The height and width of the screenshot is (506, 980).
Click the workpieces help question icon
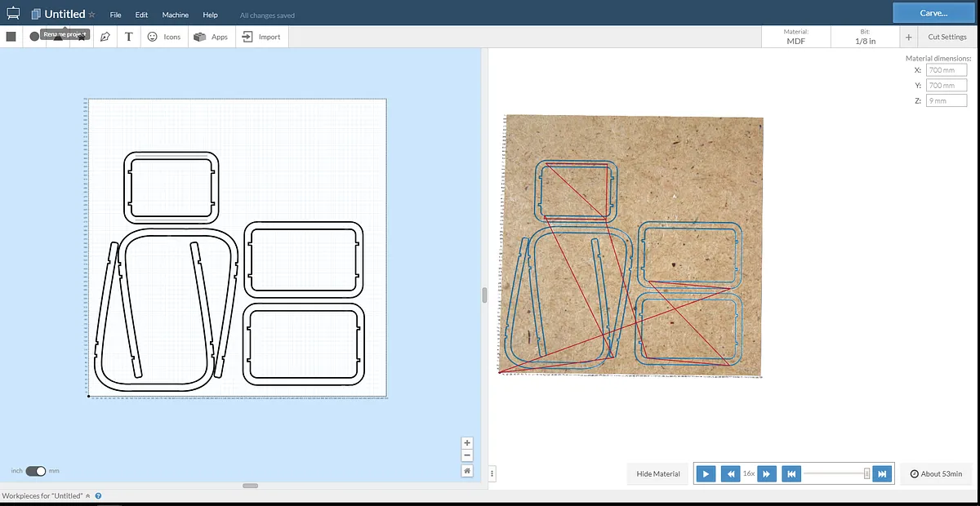[x=98, y=496]
